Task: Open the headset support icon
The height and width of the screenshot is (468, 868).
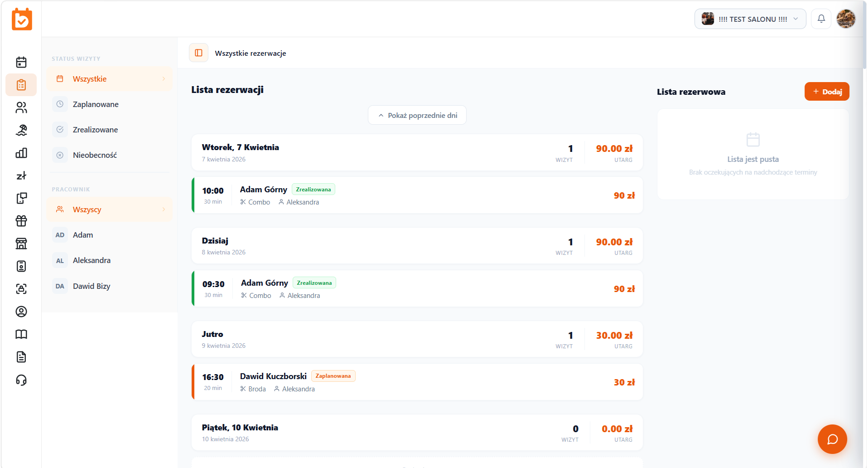Action: [x=21, y=380]
